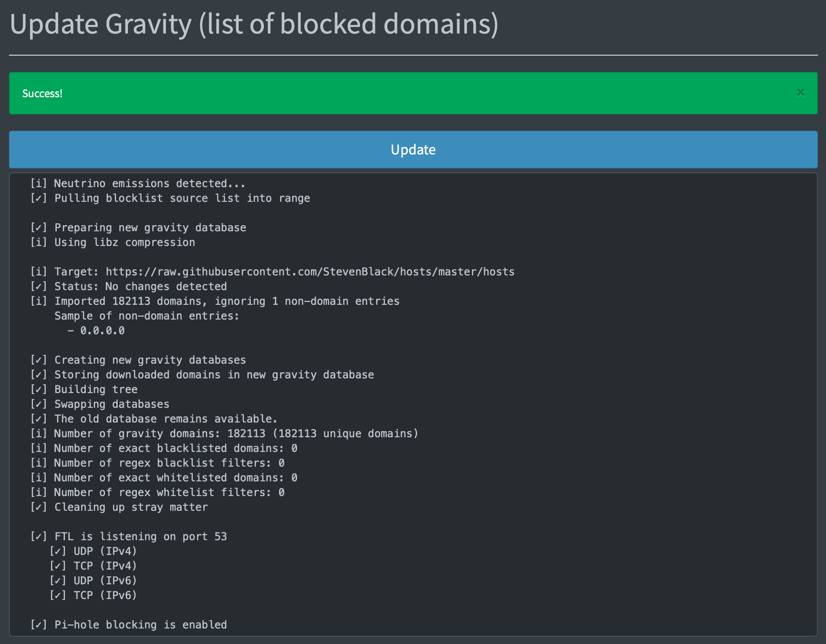Image resolution: width=826 pixels, height=644 pixels.
Task: Click the blue Update button
Action: [x=413, y=150]
